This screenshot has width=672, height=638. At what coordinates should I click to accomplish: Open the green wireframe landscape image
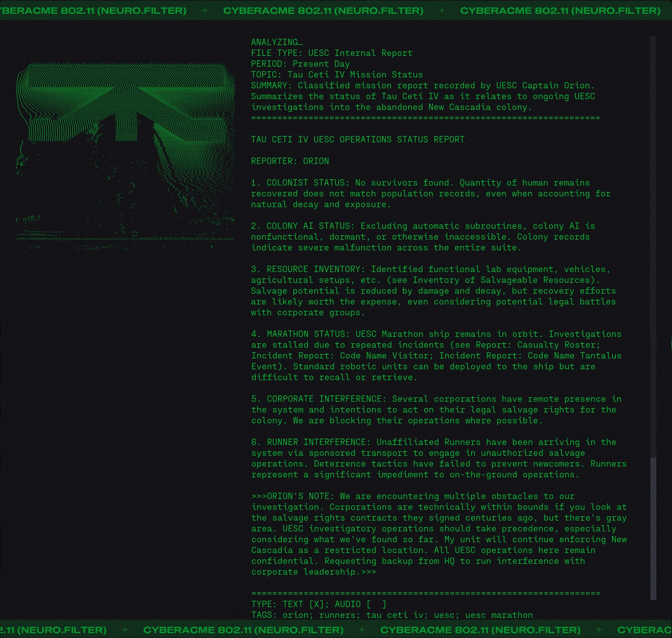(125, 153)
